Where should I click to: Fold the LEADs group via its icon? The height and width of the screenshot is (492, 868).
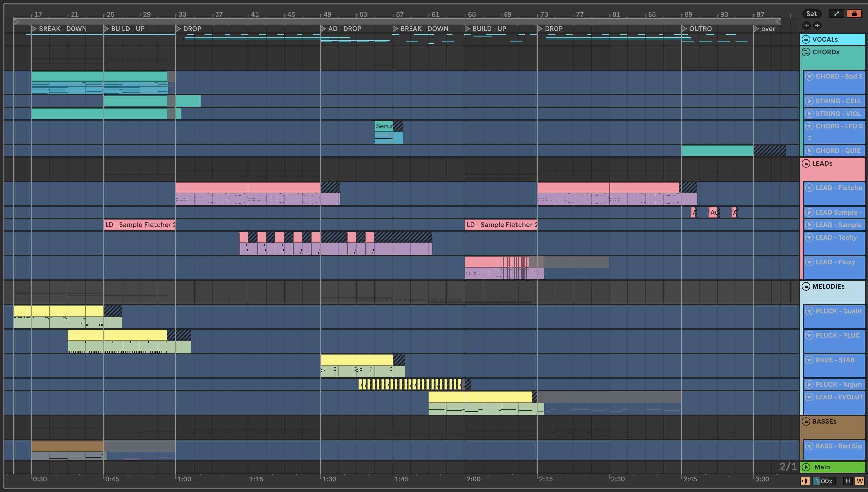[x=806, y=164]
